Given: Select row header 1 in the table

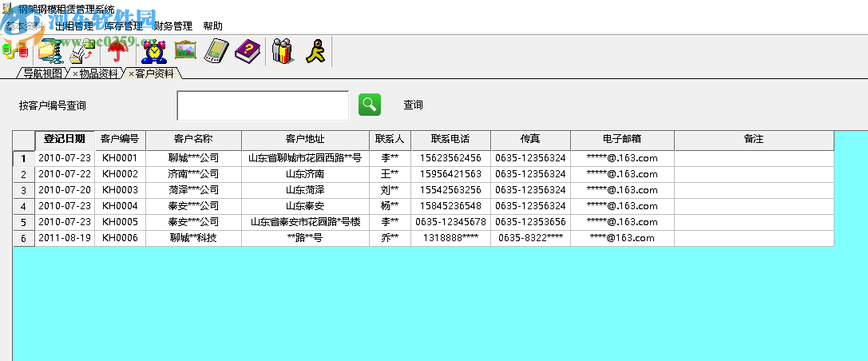Looking at the screenshot, I should (24, 158).
